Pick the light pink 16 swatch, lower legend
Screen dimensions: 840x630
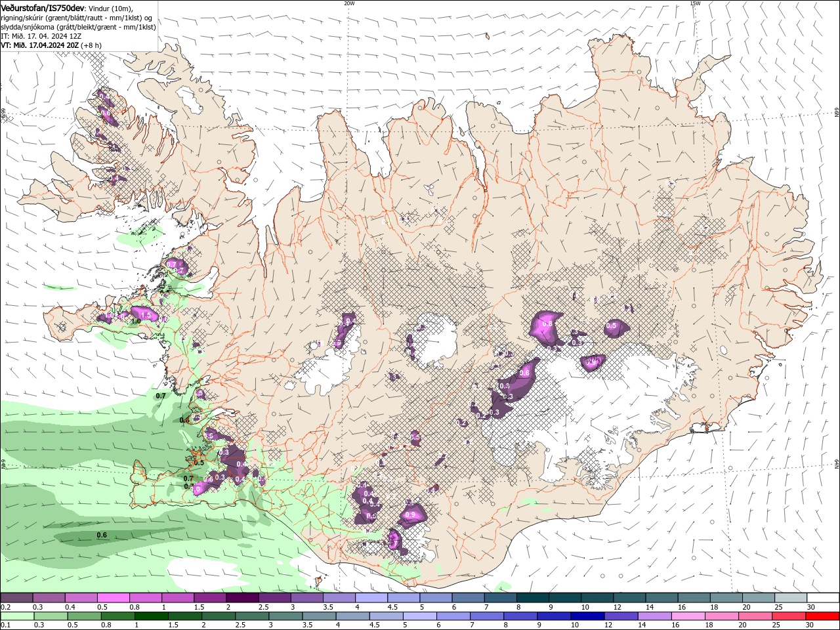click(x=688, y=616)
